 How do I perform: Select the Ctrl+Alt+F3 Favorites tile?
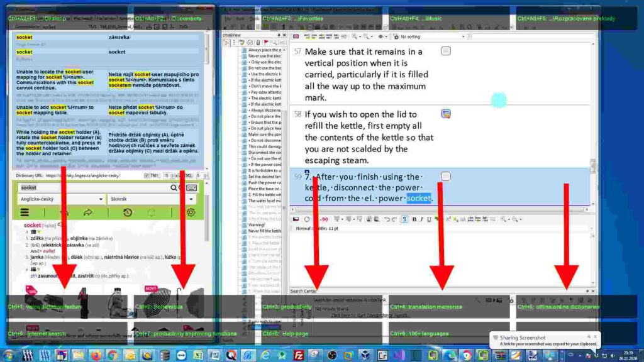tap(323, 18)
